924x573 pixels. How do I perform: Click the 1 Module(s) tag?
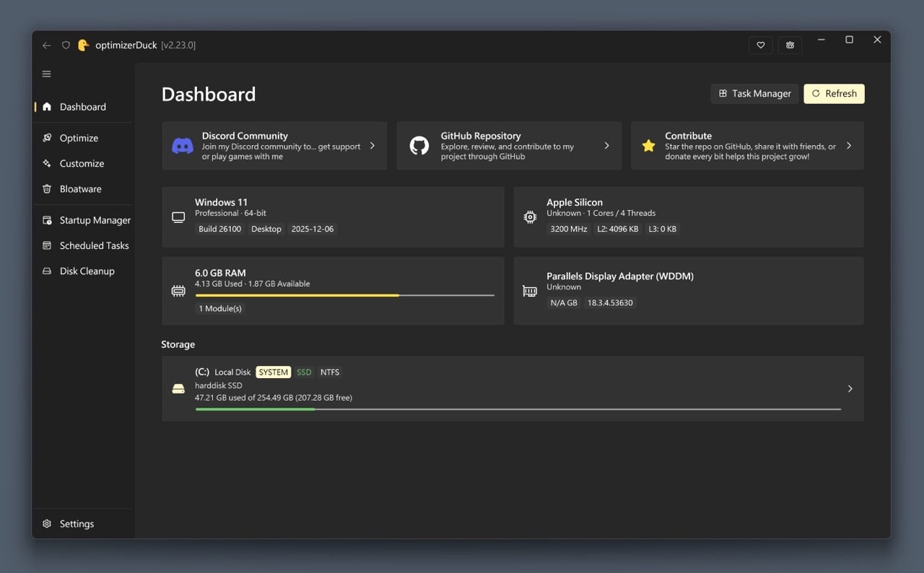click(220, 308)
